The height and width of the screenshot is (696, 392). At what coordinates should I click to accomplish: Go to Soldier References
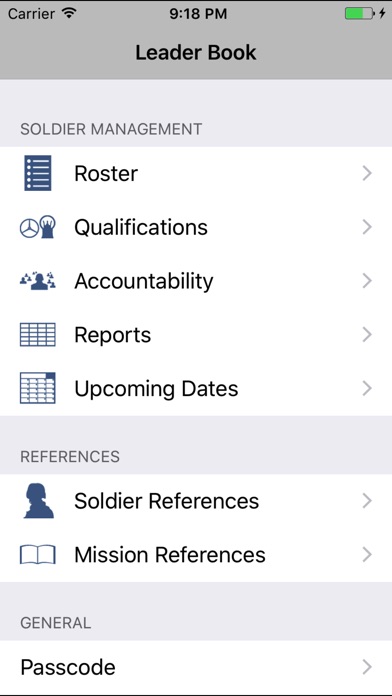coord(196,501)
